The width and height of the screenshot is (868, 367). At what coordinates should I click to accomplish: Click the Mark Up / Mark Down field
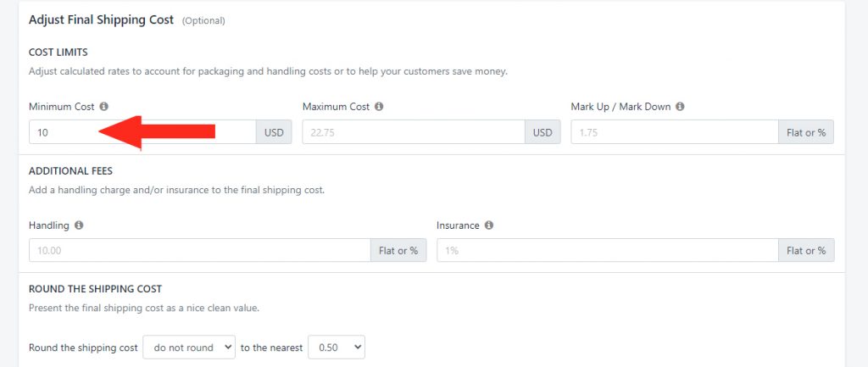tap(674, 132)
